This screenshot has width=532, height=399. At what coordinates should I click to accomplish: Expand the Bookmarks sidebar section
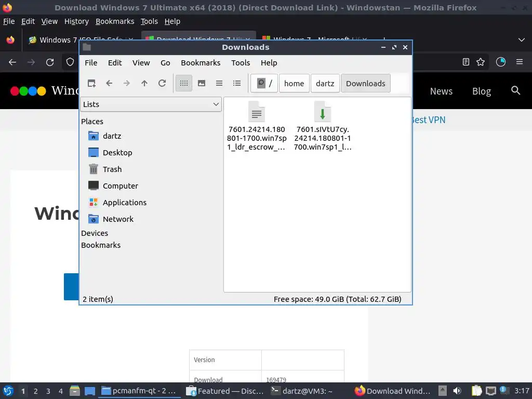(101, 245)
